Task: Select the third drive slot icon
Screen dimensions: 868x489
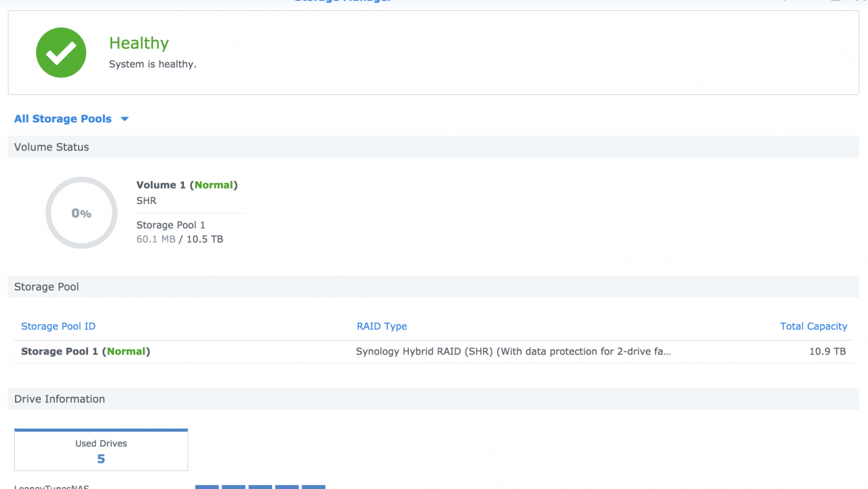Action: pos(260,487)
